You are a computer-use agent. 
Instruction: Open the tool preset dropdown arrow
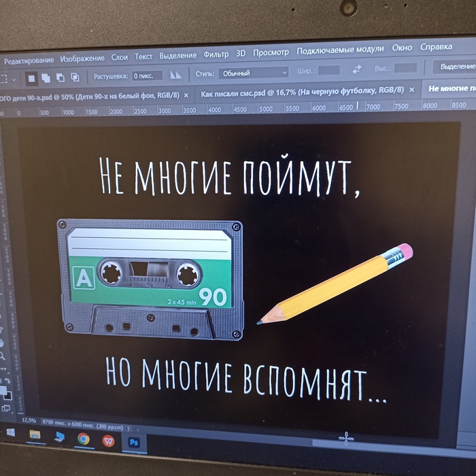14,80
